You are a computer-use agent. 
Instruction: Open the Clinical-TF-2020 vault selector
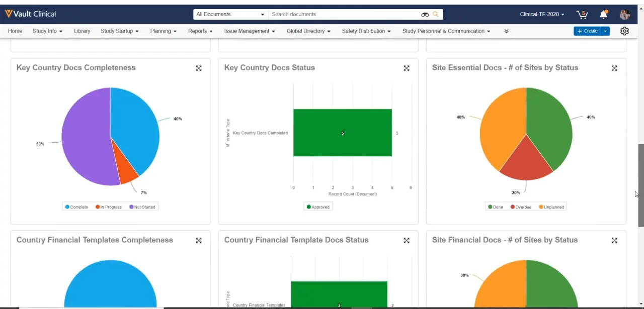pyautogui.click(x=542, y=15)
